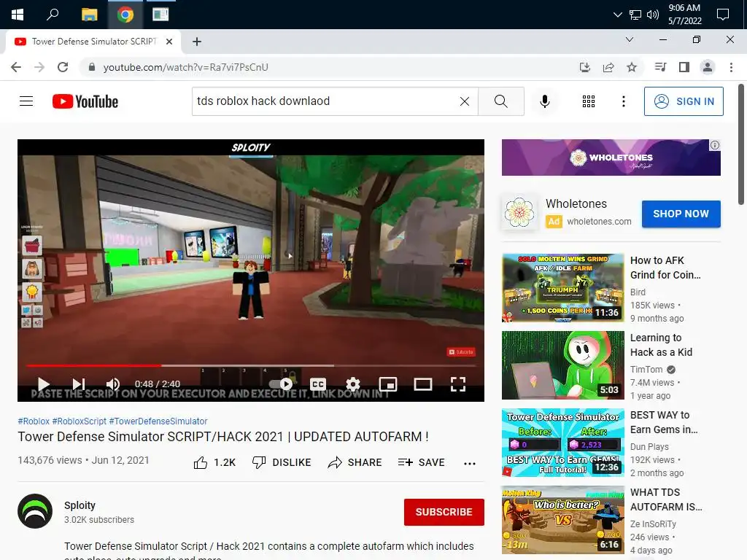
Task: Click SAVE to playlist
Action: click(421, 462)
